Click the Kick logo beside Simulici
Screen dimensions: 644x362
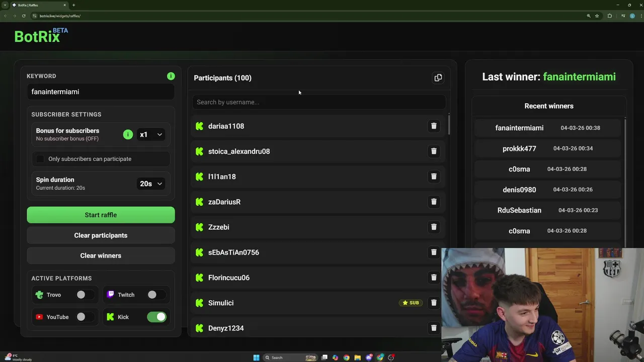pos(199,303)
